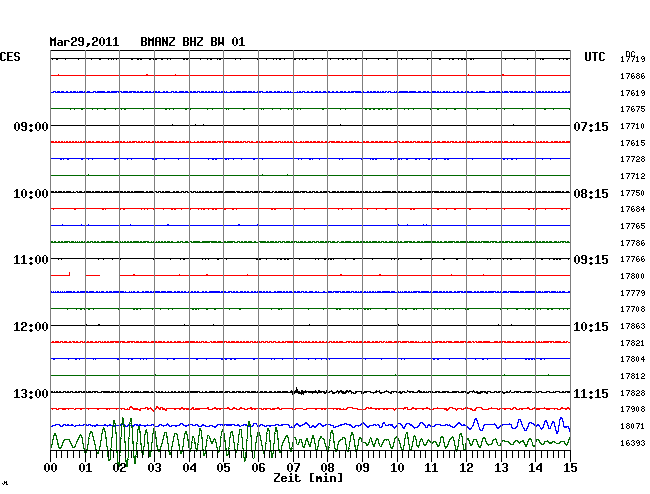The width and height of the screenshot is (650, 494).
Task: Click the seismic onset on the 13:00 black trace
Action: [x=298, y=391]
